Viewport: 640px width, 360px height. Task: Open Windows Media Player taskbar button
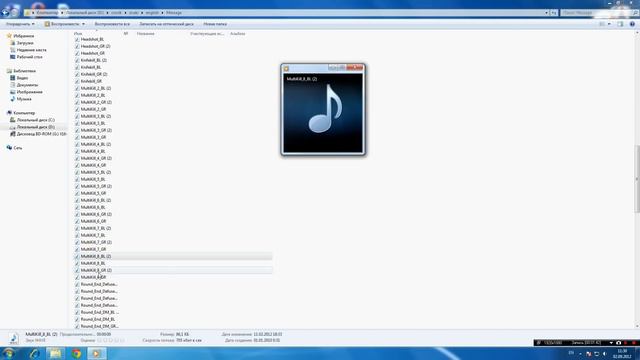(97, 353)
